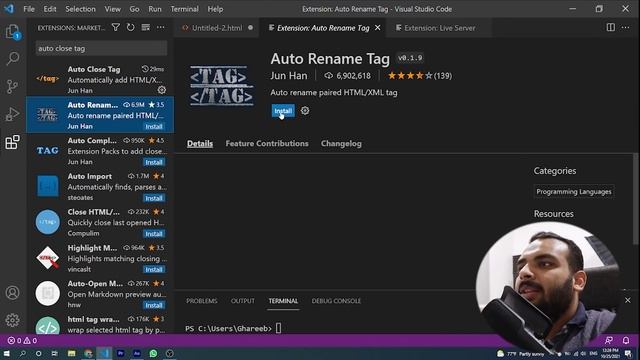
Task: Open the star rating reviews (139)
Action: coord(420,76)
